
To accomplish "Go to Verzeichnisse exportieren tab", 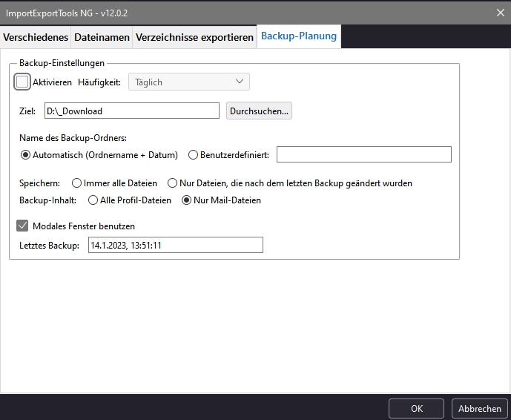I will point(194,37).
